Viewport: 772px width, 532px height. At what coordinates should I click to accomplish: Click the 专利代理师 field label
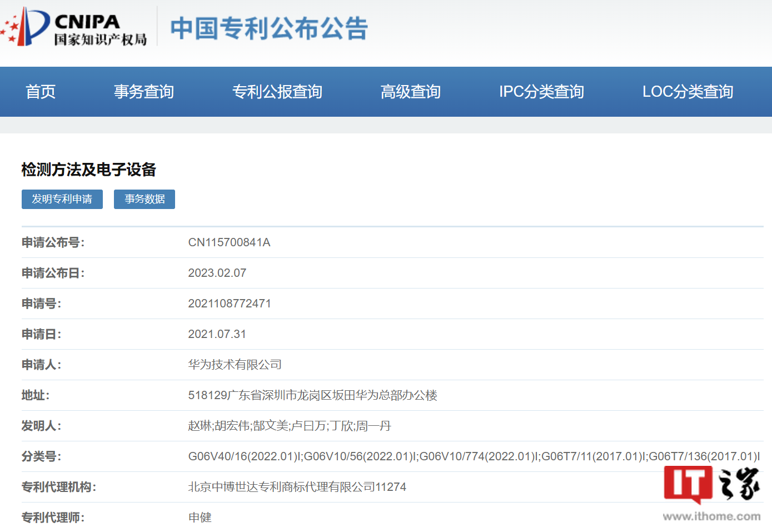pos(53,518)
